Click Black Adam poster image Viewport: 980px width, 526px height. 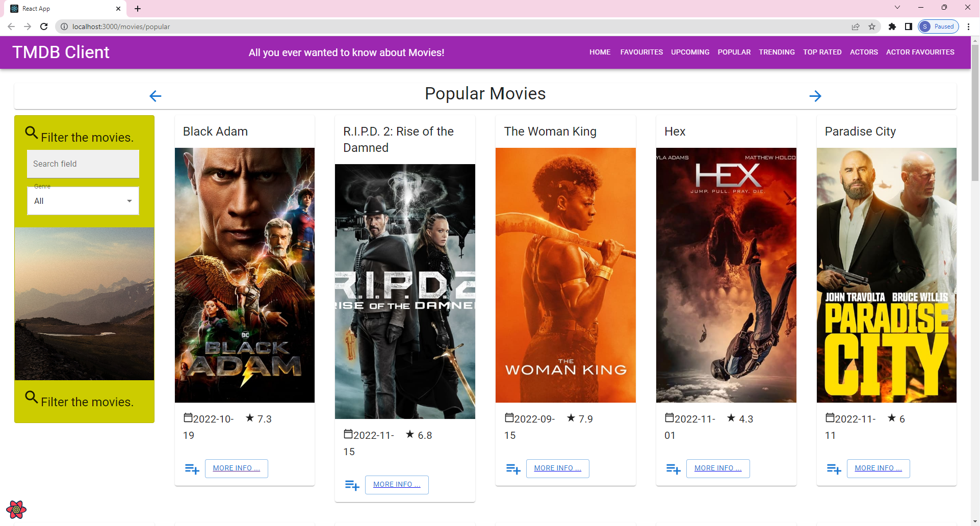coord(245,275)
